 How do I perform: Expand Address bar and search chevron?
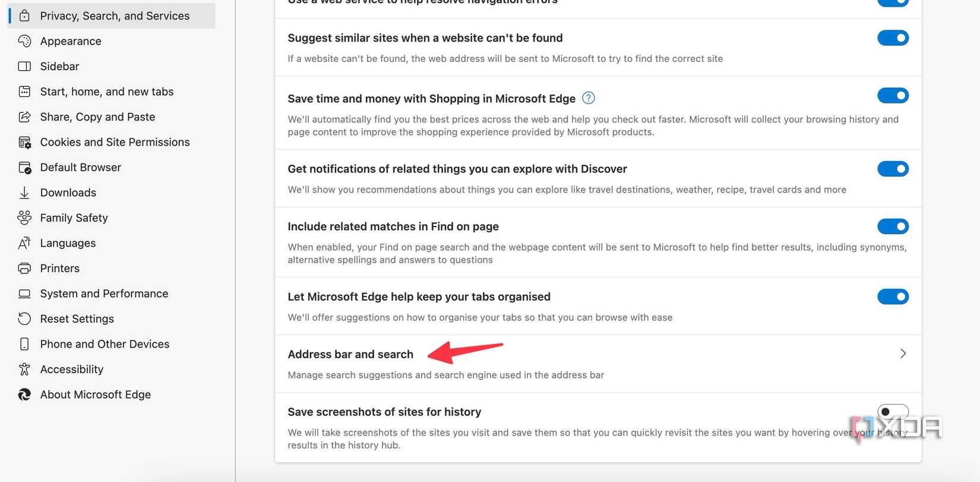click(x=903, y=354)
